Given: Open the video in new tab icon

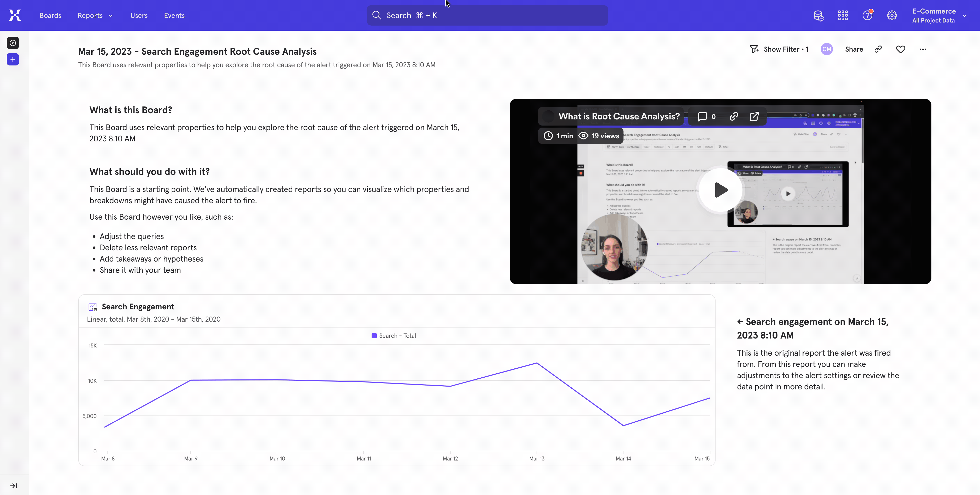Looking at the screenshot, I should click(x=754, y=116).
